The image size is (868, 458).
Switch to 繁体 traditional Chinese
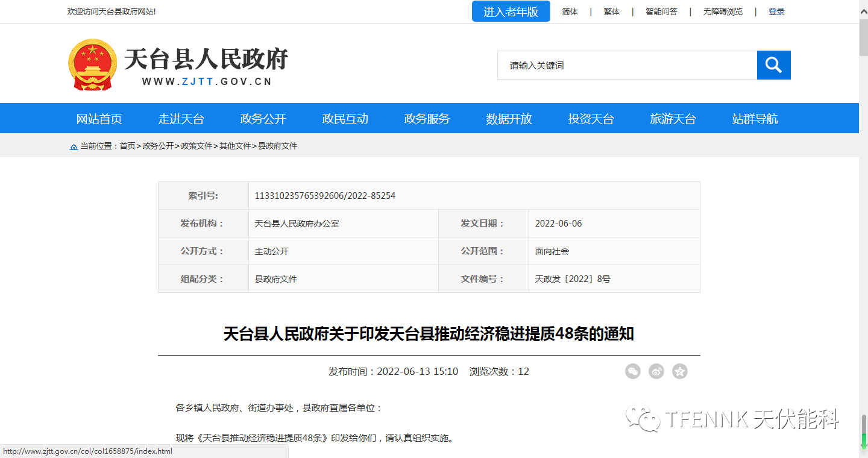coord(611,11)
